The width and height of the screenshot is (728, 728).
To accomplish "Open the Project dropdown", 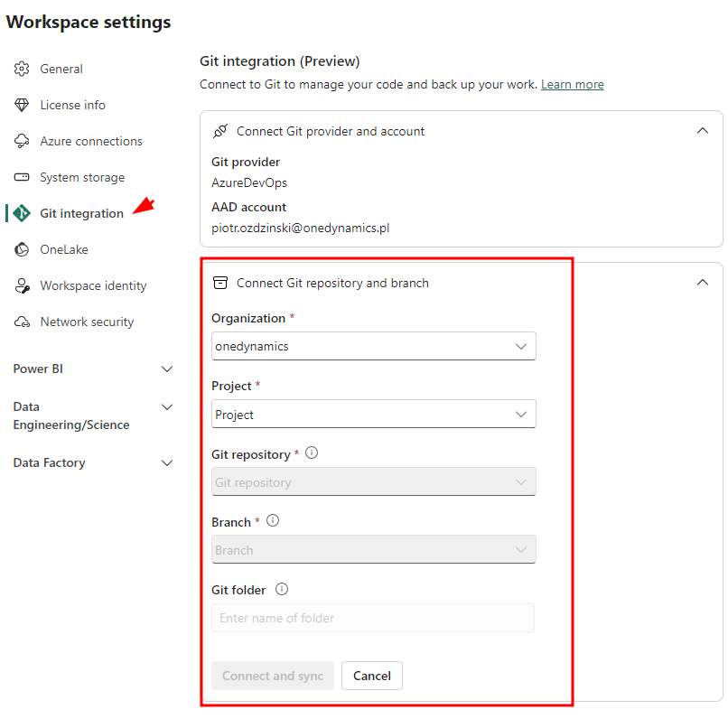I will pyautogui.click(x=373, y=414).
